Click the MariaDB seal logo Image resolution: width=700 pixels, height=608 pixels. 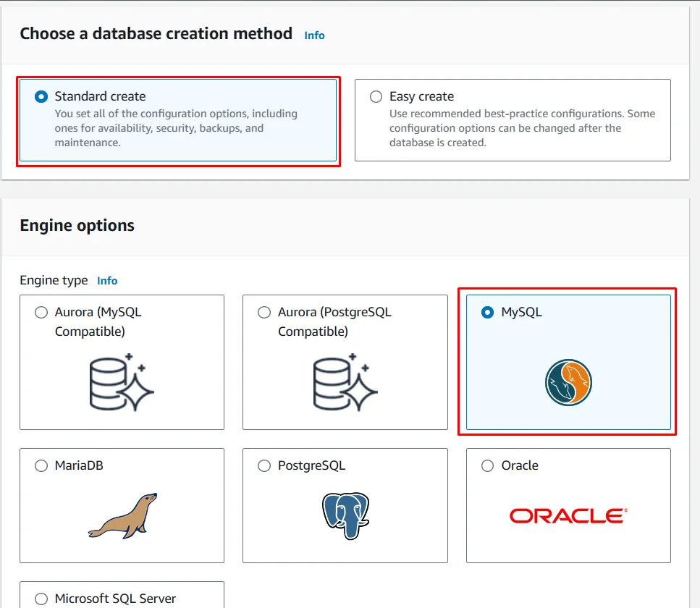coord(123,515)
